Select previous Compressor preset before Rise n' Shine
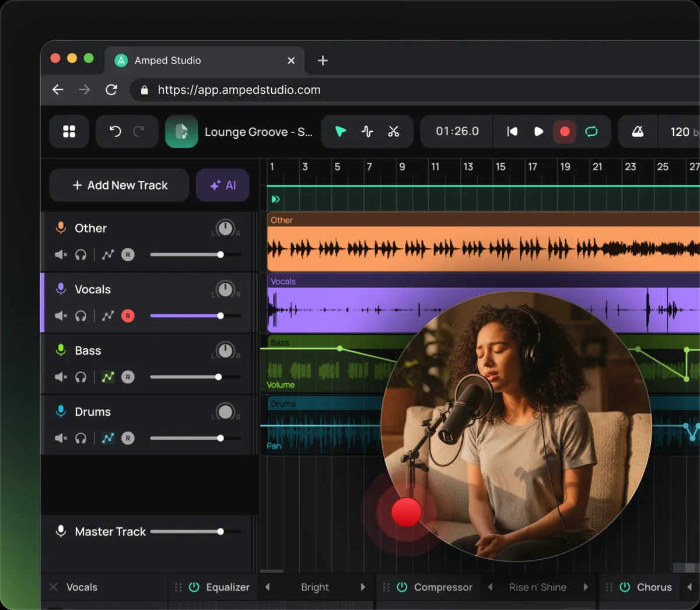This screenshot has height=610, width=700. (490, 587)
